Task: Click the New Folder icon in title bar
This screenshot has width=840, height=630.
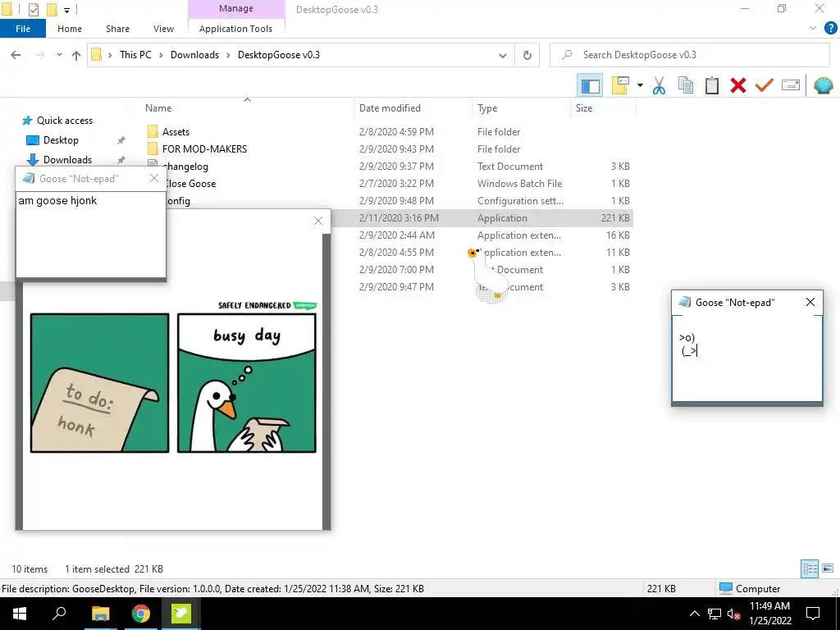Action: (52, 9)
